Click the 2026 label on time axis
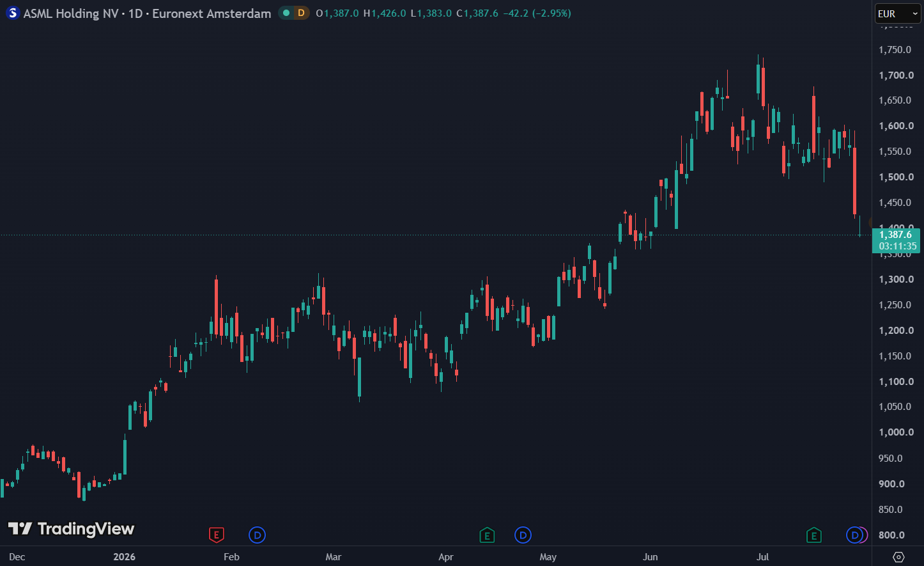The width and height of the screenshot is (924, 566). click(x=124, y=557)
